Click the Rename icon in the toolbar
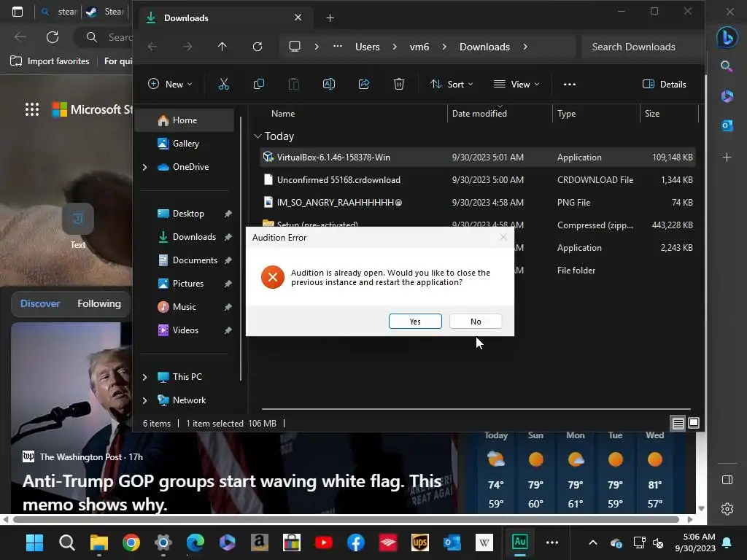The width and height of the screenshot is (747, 560). click(329, 85)
